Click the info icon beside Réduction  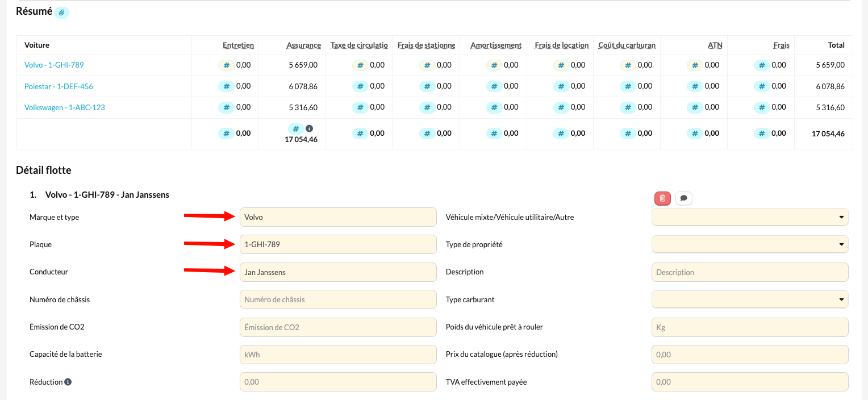tap(68, 382)
